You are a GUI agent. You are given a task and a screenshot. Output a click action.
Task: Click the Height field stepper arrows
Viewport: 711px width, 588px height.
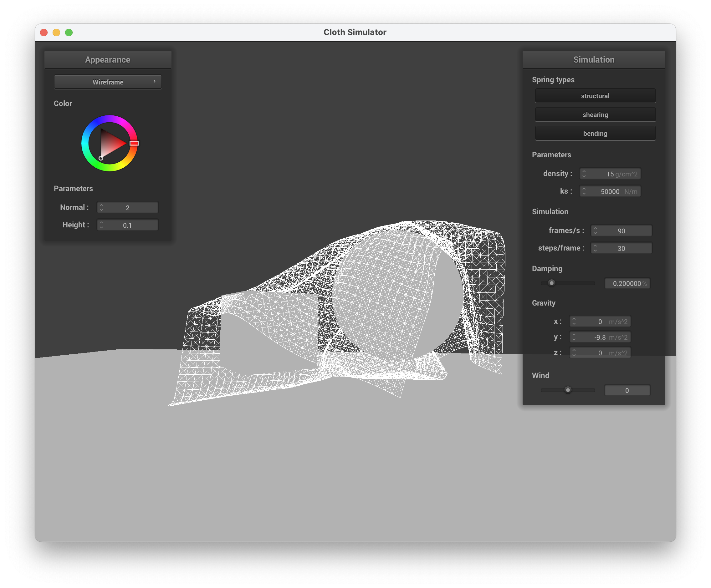[x=101, y=225]
